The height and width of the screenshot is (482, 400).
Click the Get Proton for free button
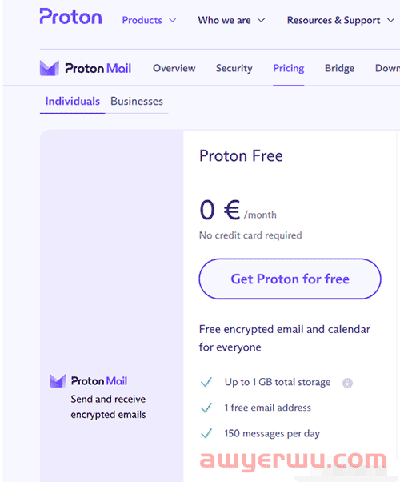point(290,279)
